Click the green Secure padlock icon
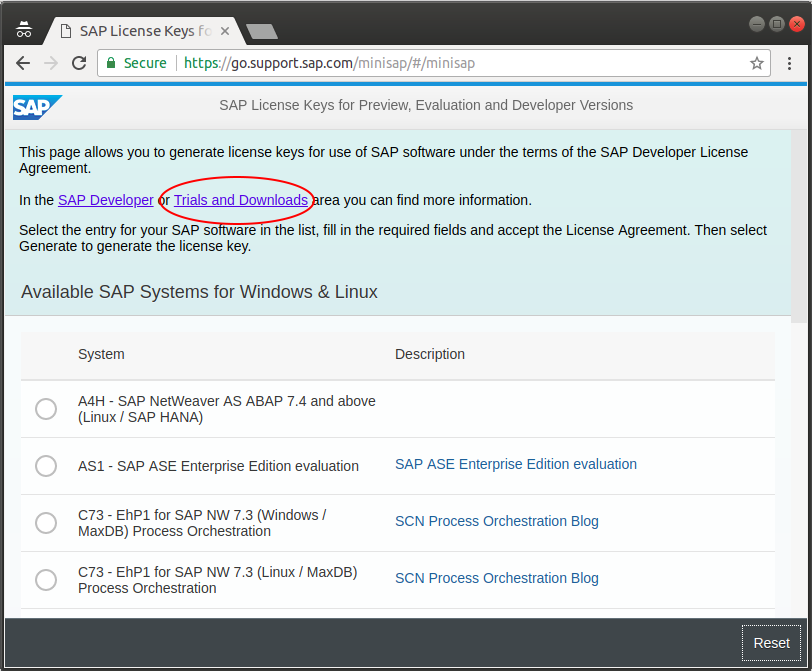This screenshot has height=671, width=812. 111,63
